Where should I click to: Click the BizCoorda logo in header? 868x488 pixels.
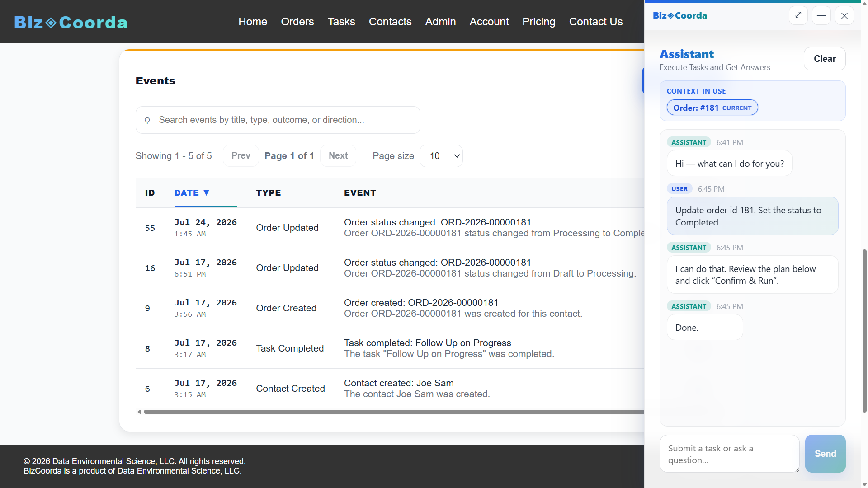[71, 22]
